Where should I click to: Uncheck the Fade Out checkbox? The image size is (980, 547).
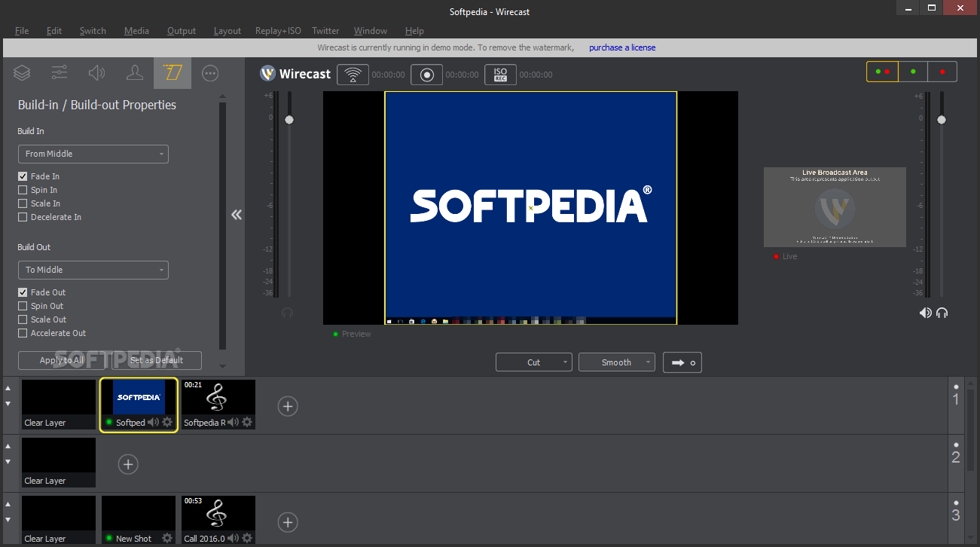[23, 292]
